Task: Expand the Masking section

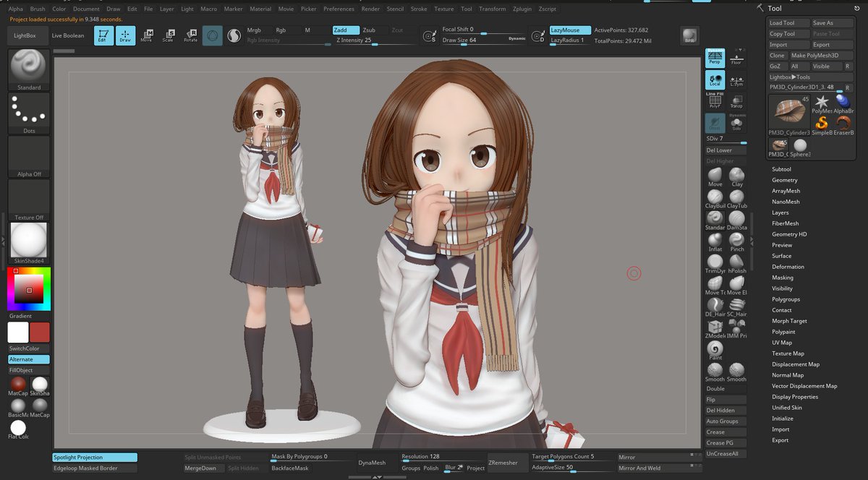Action: point(783,278)
